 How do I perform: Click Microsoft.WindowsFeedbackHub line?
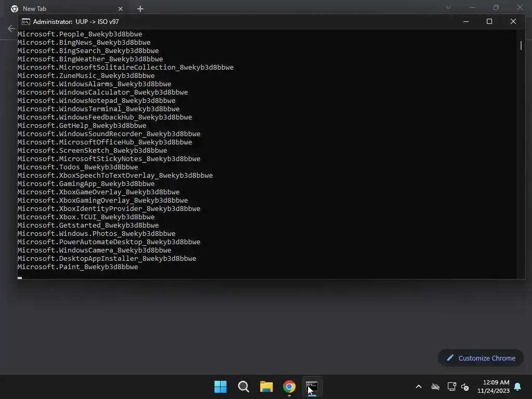(105, 117)
